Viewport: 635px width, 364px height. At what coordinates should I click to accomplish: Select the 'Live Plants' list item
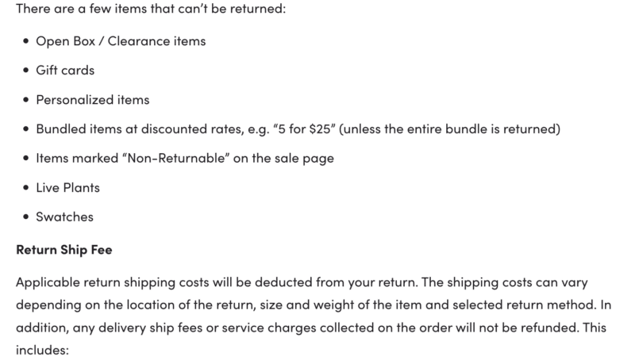click(x=67, y=187)
